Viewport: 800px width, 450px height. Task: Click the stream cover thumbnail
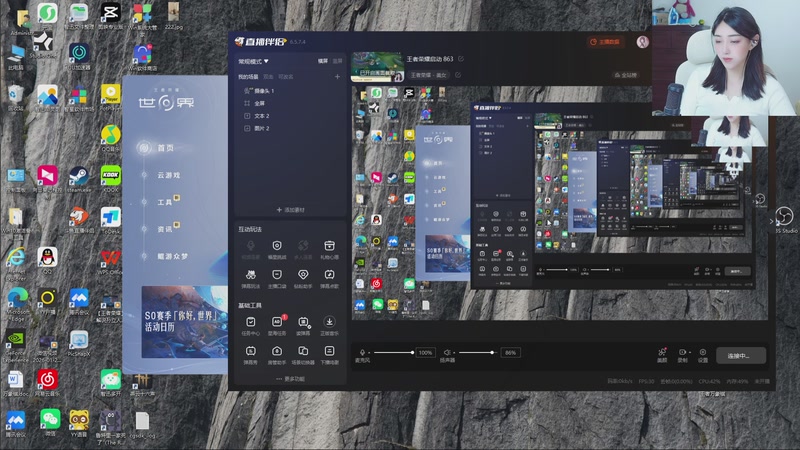pos(377,67)
